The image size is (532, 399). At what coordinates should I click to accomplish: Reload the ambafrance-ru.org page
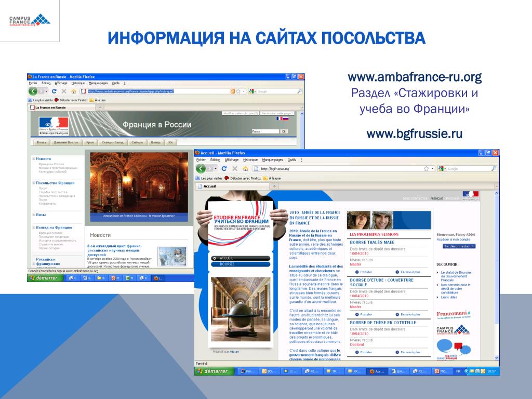54,91
